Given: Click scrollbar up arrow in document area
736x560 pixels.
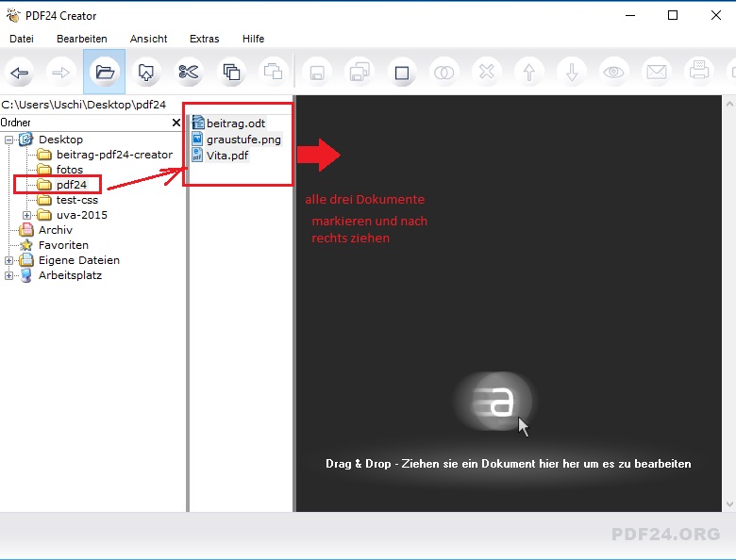Looking at the screenshot, I should point(729,104).
